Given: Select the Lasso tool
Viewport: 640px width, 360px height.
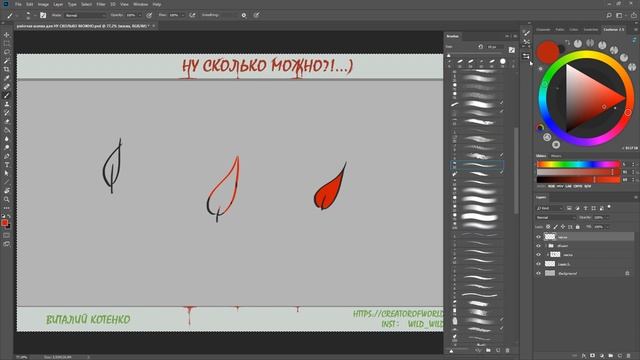Looking at the screenshot, I should click(x=7, y=52).
